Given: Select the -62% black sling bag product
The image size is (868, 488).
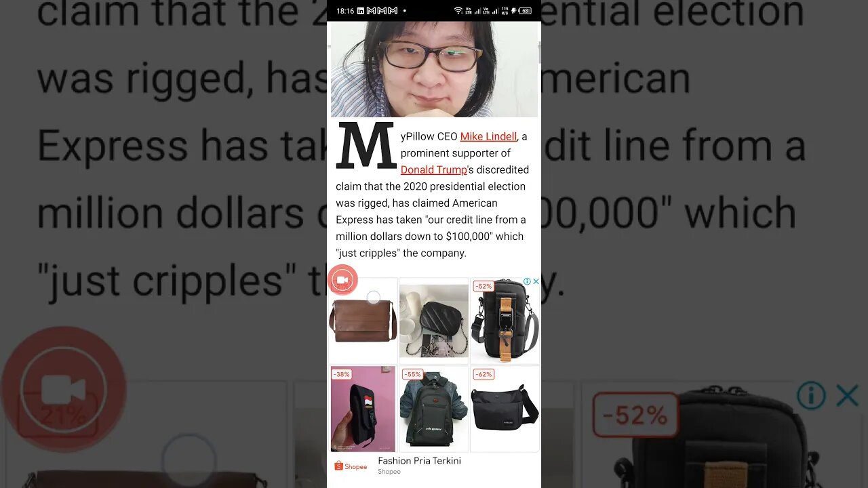Looking at the screenshot, I should coord(505,409).
